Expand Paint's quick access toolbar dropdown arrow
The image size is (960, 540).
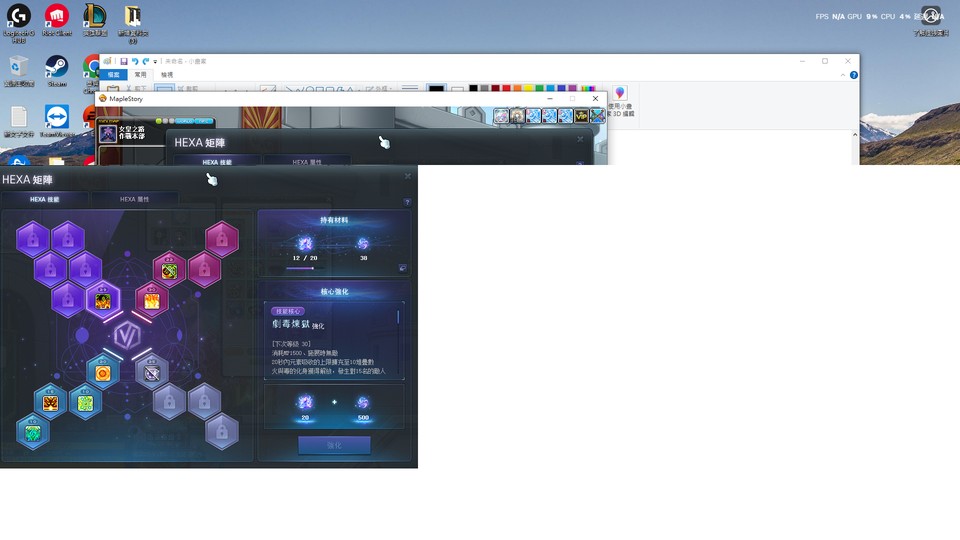point(155,62)
